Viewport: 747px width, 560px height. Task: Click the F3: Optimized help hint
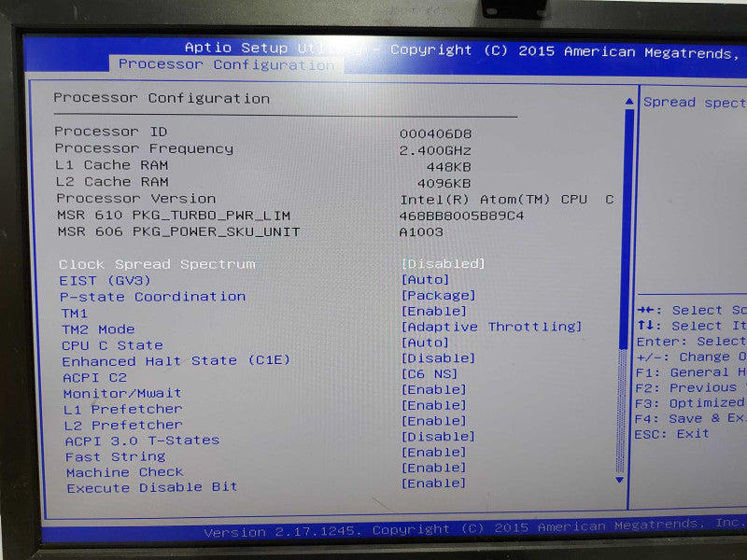pyautogui.click(x=691, y=403)
